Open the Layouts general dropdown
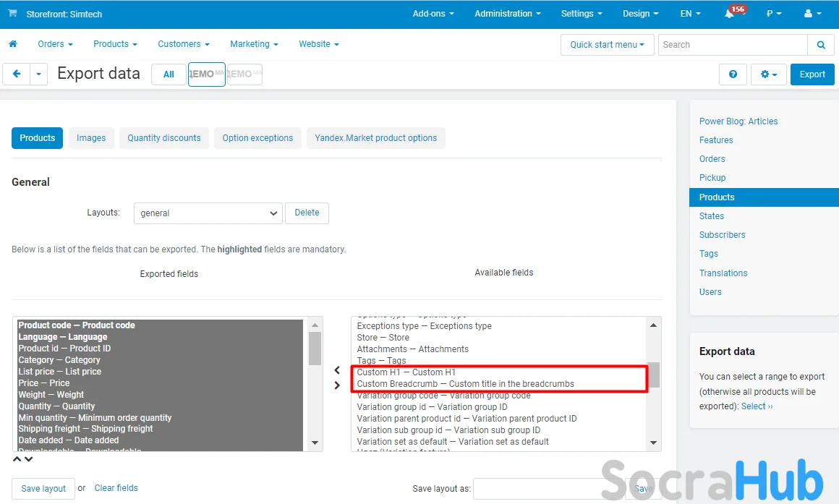The height and width of the screenshot is (504, 839). click(208, 213)
